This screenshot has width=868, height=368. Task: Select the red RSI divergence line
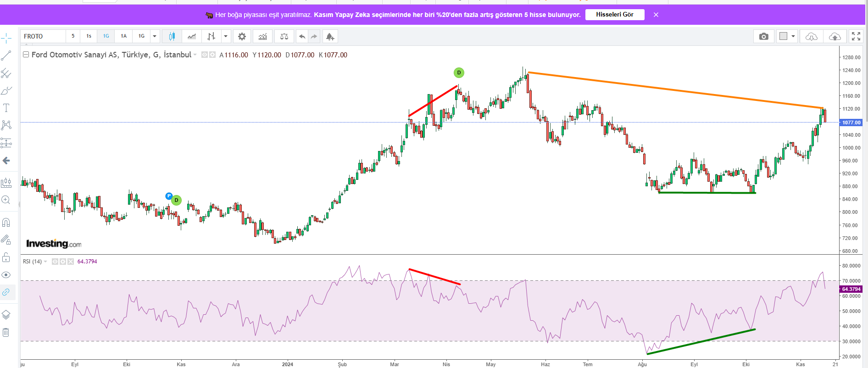pos(434,277)
